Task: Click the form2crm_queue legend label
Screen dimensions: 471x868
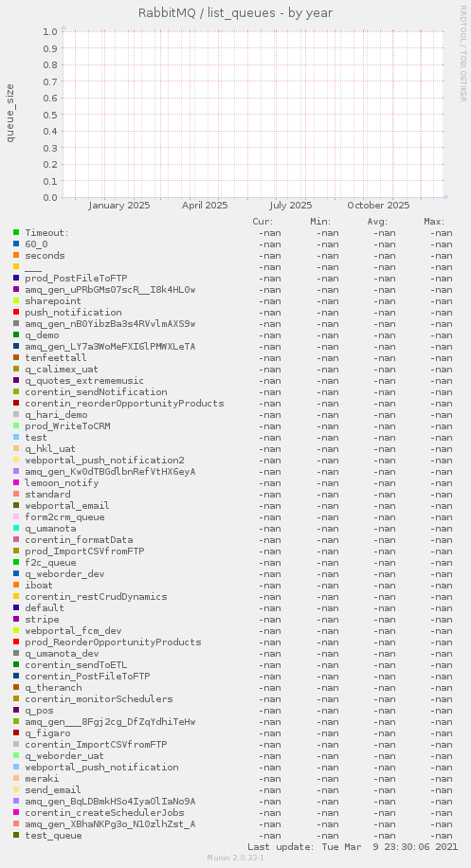Action: [64, 517]
